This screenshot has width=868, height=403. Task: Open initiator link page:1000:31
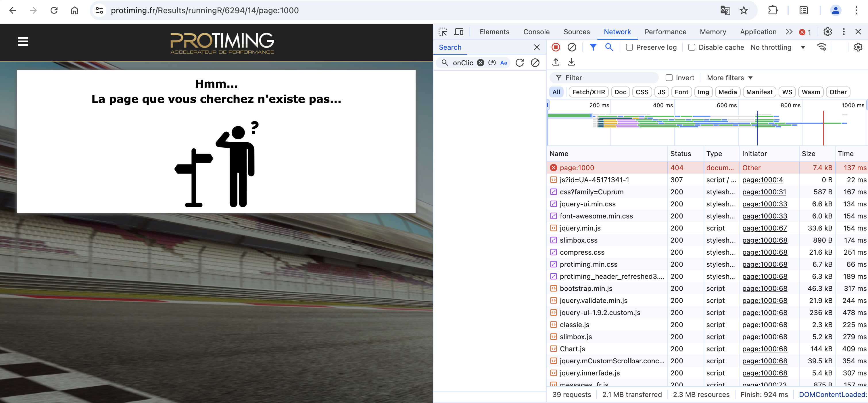pyautogui.click(x=764, y=192)
